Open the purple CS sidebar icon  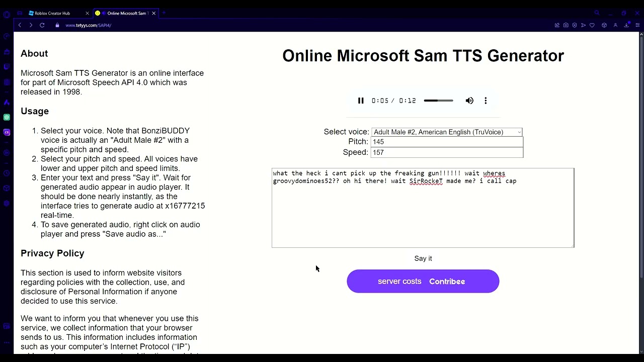(x=7, y=133)
